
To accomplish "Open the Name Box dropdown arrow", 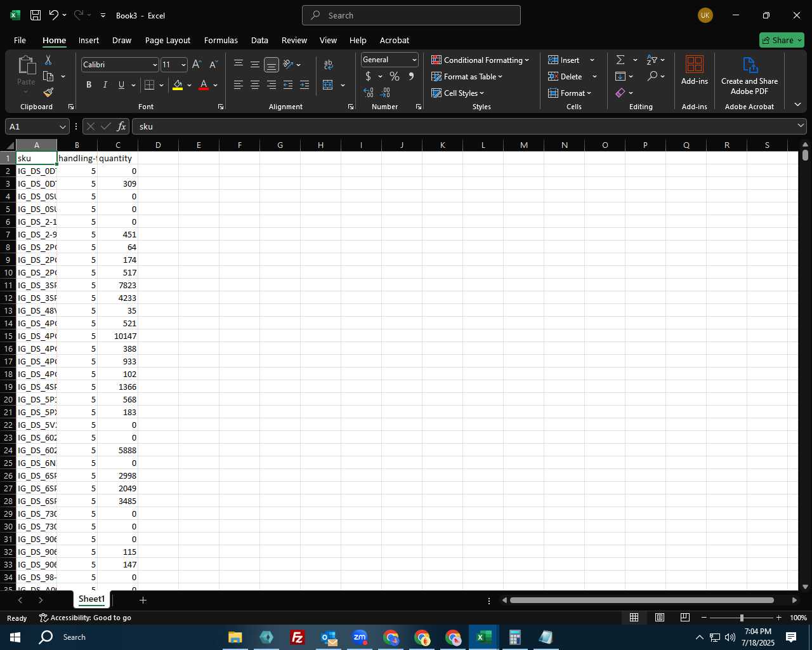I will (62, 126).
